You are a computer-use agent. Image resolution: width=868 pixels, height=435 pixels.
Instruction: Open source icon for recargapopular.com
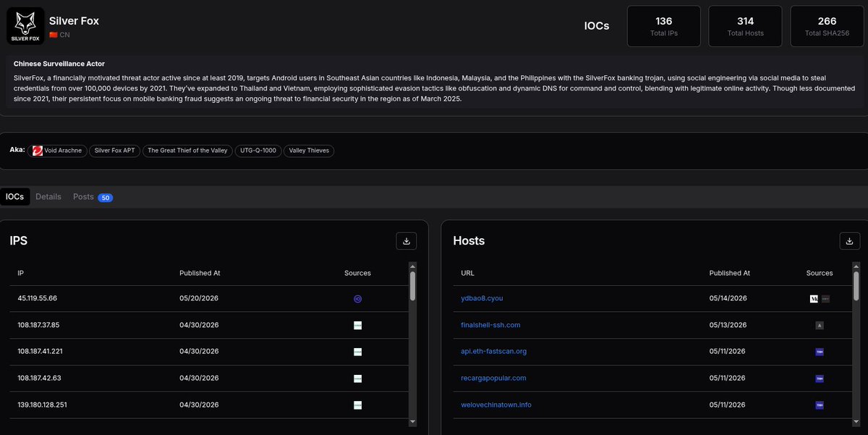click(x=820, y=378)
